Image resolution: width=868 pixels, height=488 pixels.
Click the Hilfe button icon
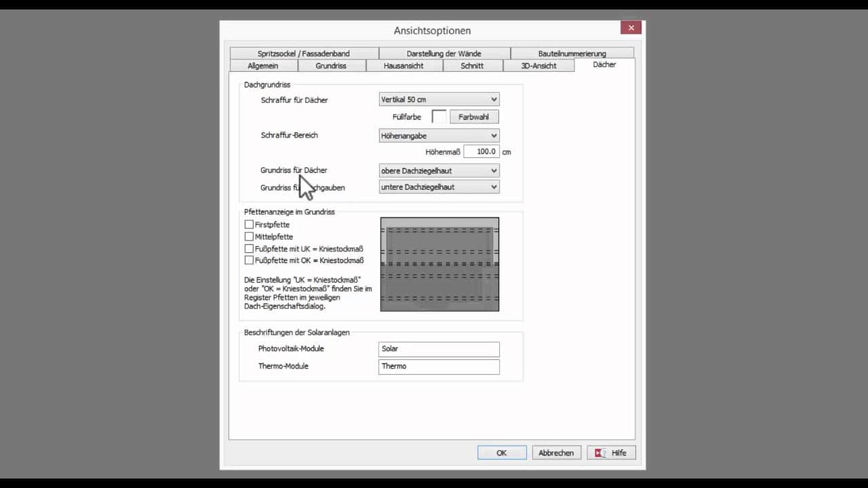600,453
